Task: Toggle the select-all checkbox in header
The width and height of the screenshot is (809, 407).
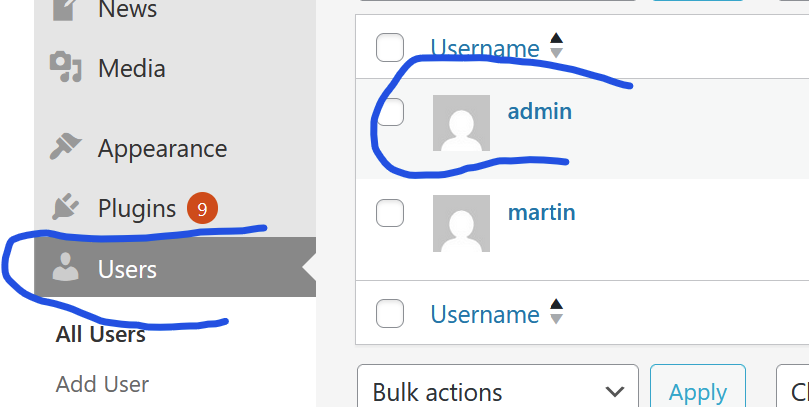Action: tap(390, 47)
